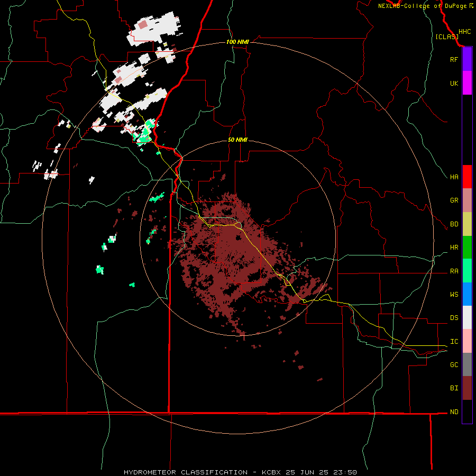Click the HA red legend swatch
The image size is (476, 476).
coord(467,177)
